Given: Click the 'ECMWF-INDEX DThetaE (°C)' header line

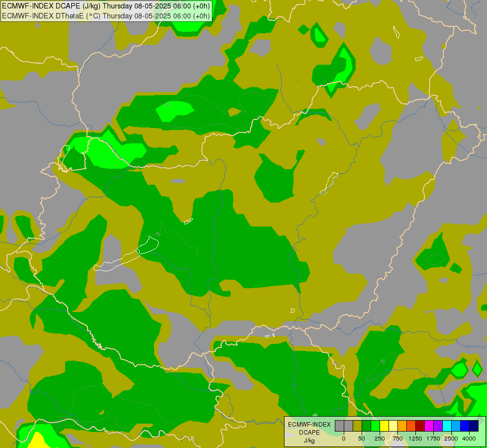Looking at the screenshot, I should pyautogui.click(x=106, y=16).
